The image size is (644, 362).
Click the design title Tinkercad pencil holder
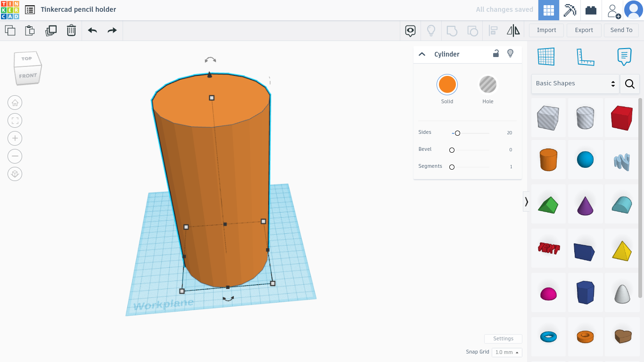pyautogui.click(x=78, y=9)
